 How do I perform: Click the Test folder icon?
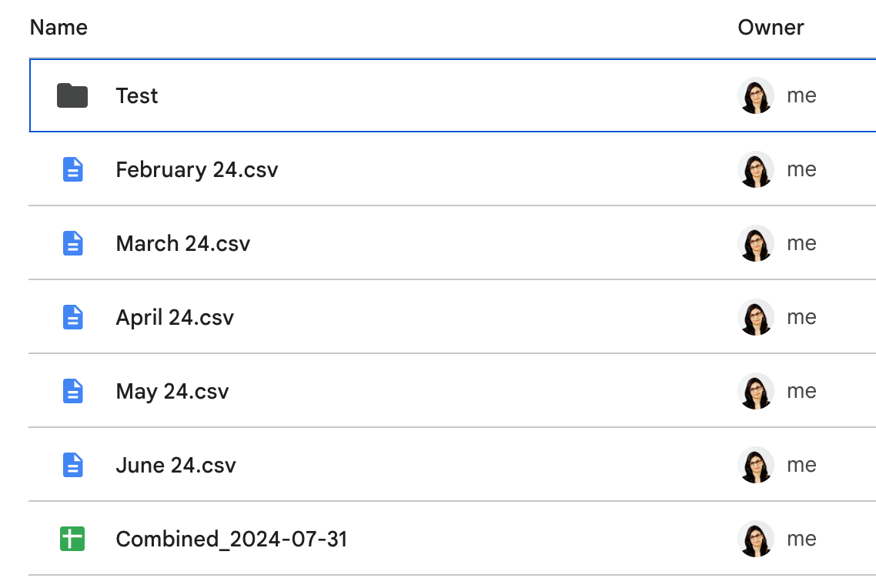(72, 95)
